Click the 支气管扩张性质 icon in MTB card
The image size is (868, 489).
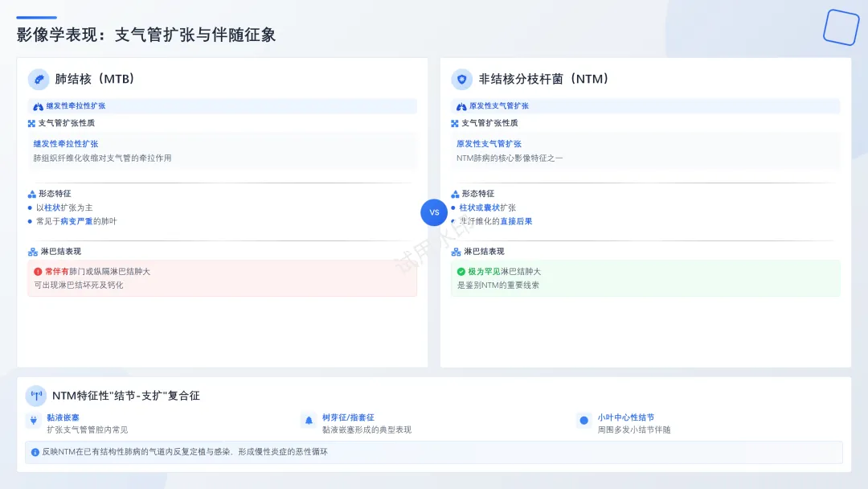31,124
